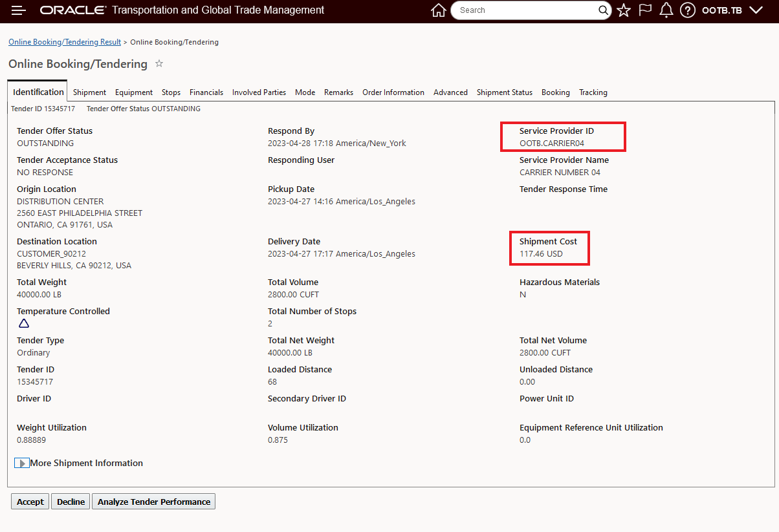Switch to the Shipment tab
The image size is (779, 532).
point(89,92)
